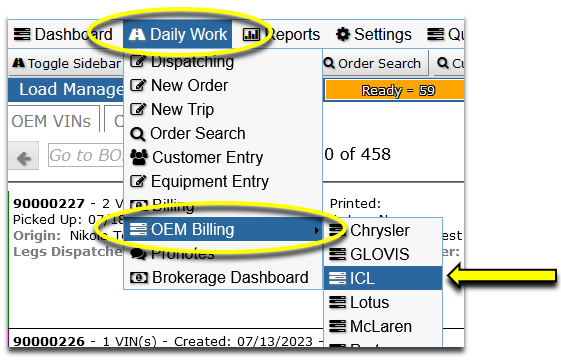561x360 pixels.
Task: Click the back arrow button
Action: pyautogui.click(x=24, y=156)
